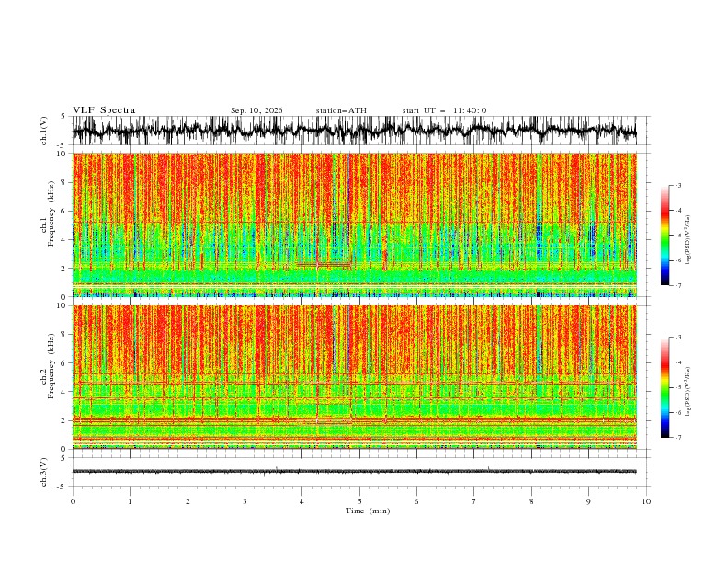Click the ch.3(V) axis label
The width and height of the screenshot is (728, 563).
point(44,472)
